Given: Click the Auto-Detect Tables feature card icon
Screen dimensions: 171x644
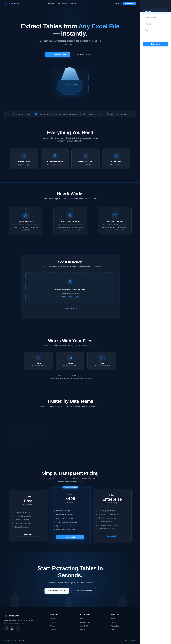Looking at the screenshot, I should (55, 156).
